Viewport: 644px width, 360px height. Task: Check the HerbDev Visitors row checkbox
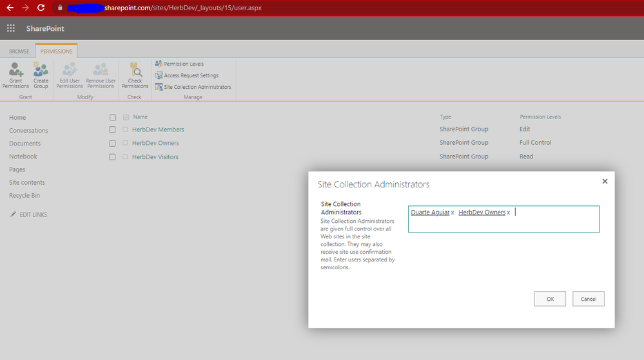coord(112,156)
